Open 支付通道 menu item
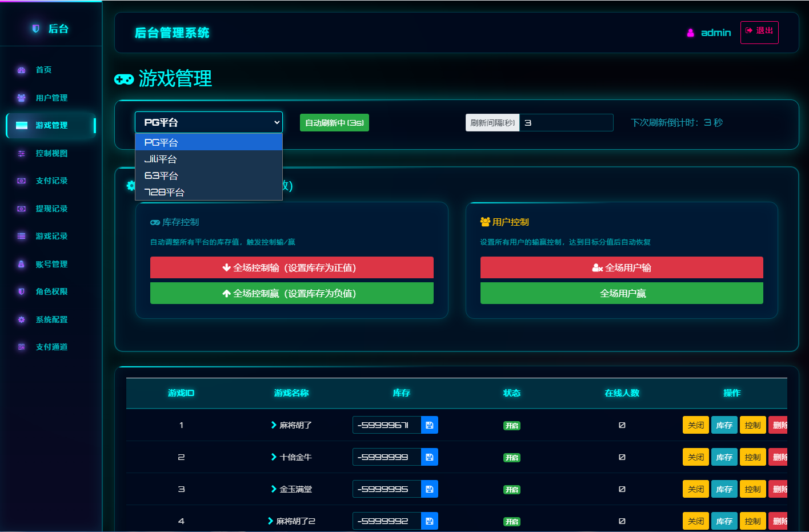The height and width of the screenshot is (532, 809). pos(51,347)
